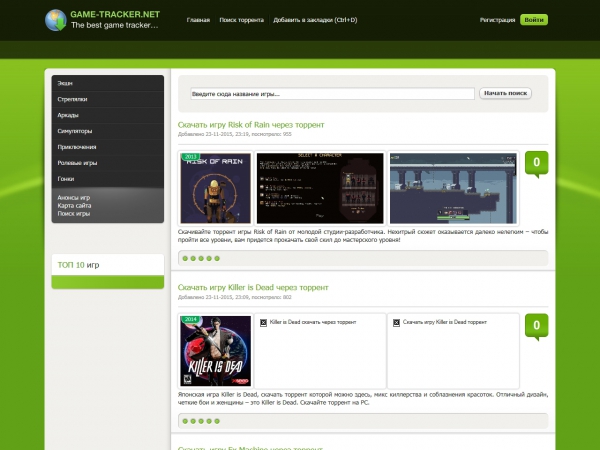Open the Регистрация link
The width and height of the screenshot is (600, 450).
point(497,20)
